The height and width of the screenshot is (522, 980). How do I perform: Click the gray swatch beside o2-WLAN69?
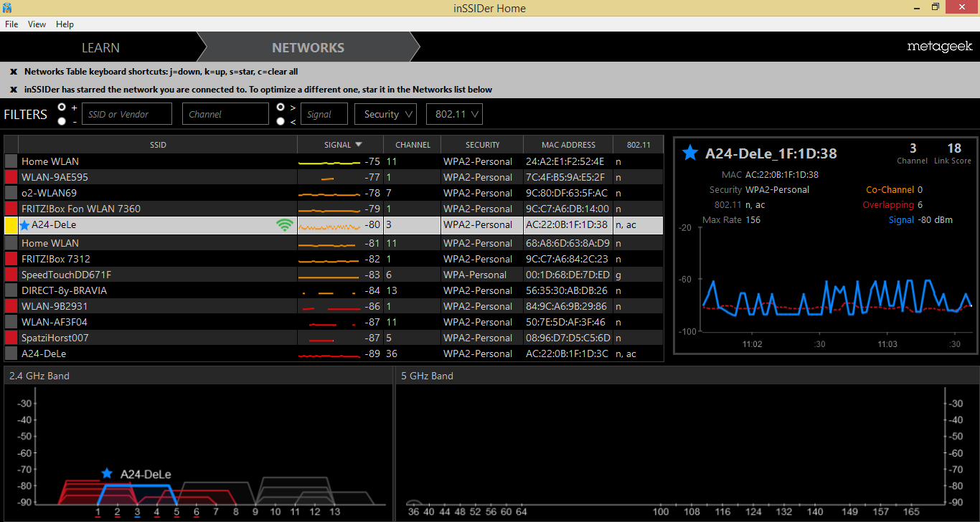point(11,193)
